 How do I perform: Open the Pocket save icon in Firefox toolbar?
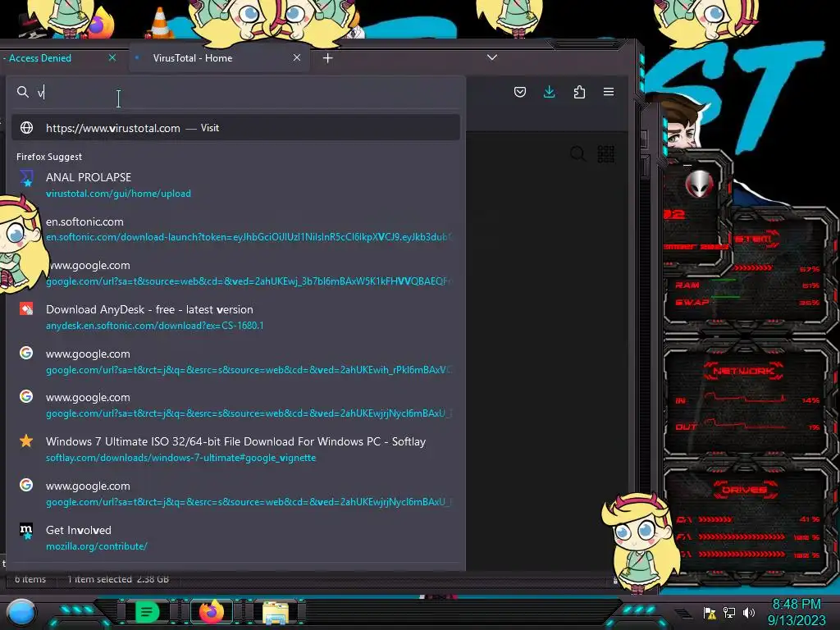pyautogui.click(x=519, y=92)
